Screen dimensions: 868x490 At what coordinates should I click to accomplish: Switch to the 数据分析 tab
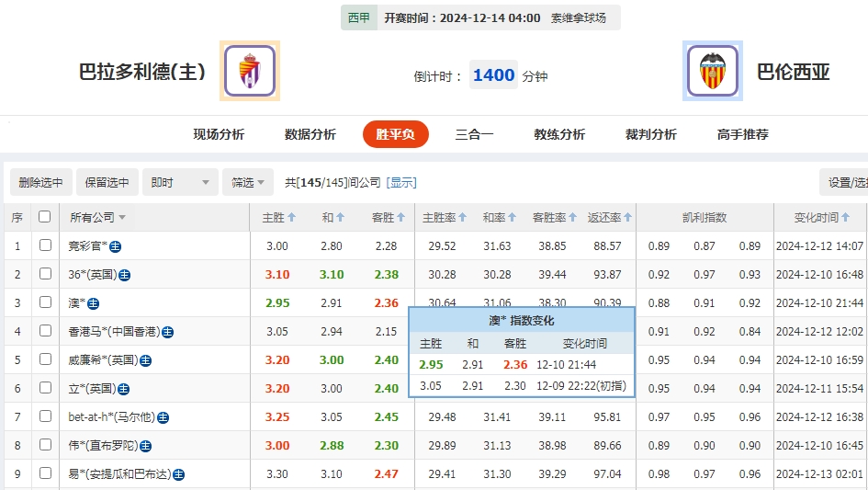coord(310,134)
